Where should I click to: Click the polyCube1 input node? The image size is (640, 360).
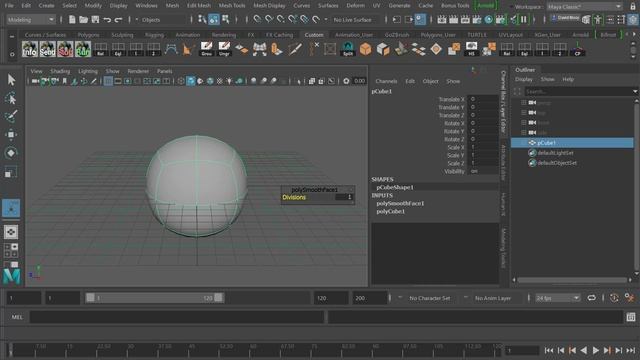tap(391, 211)
